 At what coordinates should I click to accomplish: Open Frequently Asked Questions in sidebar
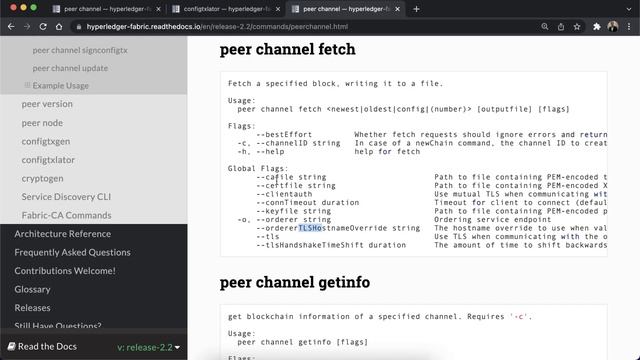72,252
